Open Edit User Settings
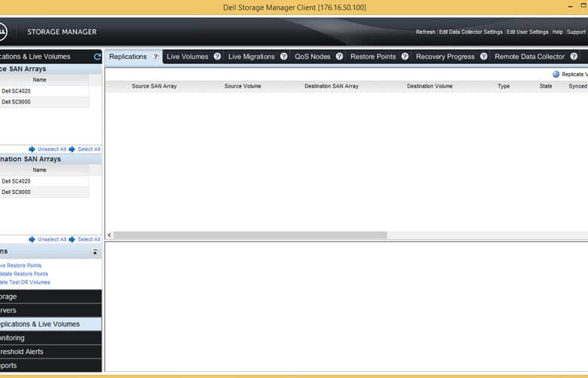The width and height of the screenshot is (588, 378). 527,32
